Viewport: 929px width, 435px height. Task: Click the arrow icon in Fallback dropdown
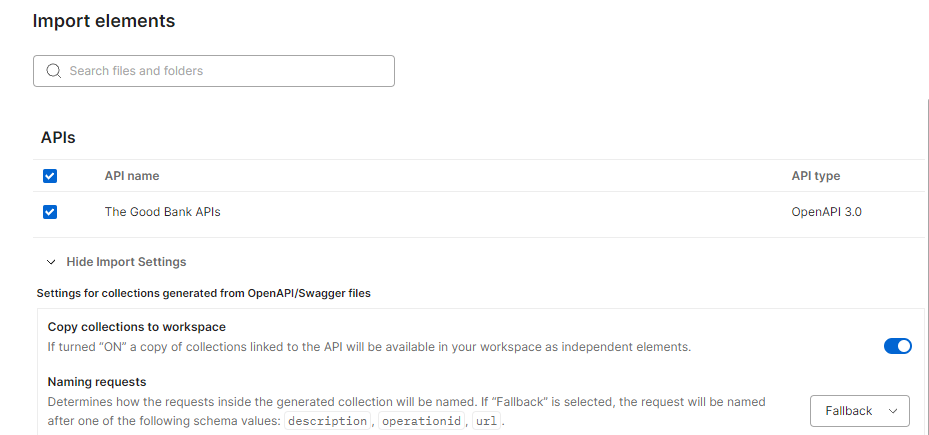tap(892, 411)
